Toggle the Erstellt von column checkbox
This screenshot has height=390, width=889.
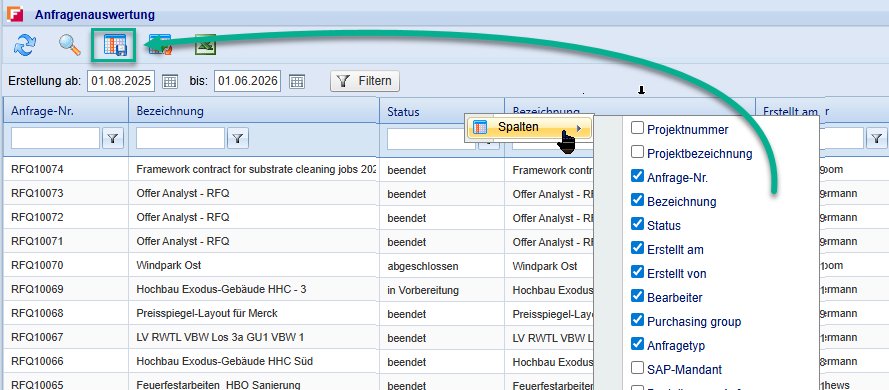pyautogui.click(x=637, y=272)
